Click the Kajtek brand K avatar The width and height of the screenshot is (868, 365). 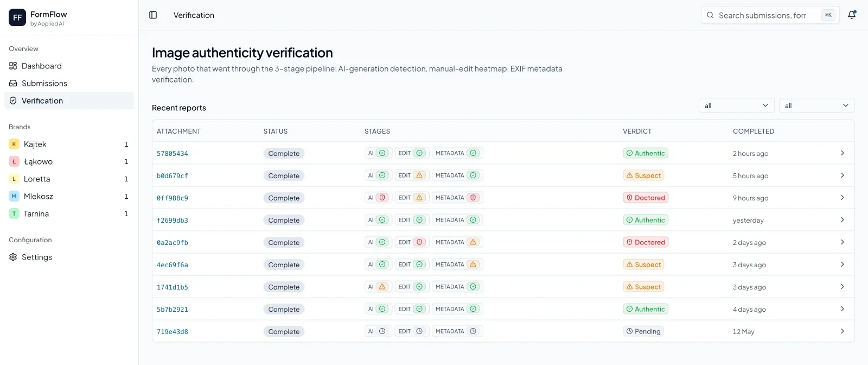14,144
